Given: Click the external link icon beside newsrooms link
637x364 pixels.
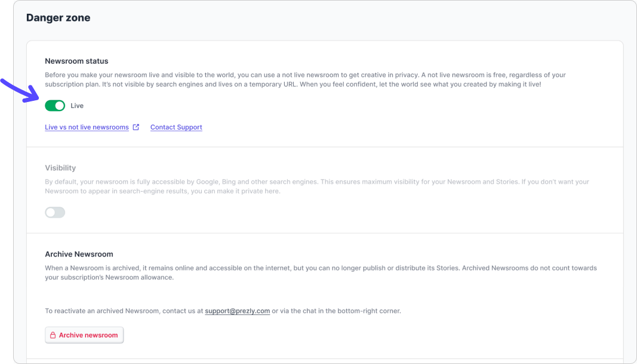Looking at the screenshot, I should point(136,127).
